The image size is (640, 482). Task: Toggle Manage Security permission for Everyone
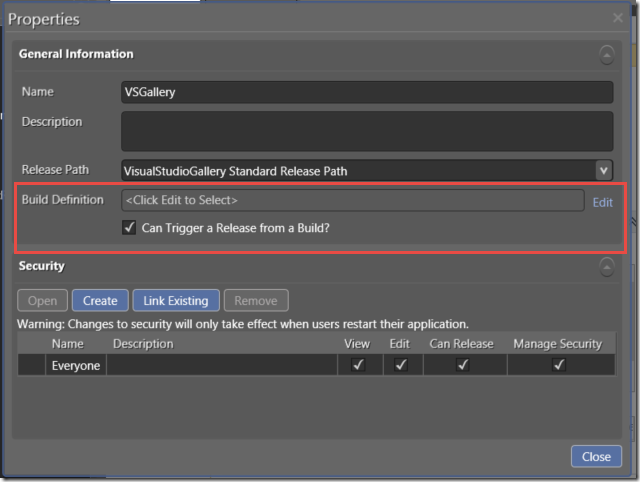(559, 364)
